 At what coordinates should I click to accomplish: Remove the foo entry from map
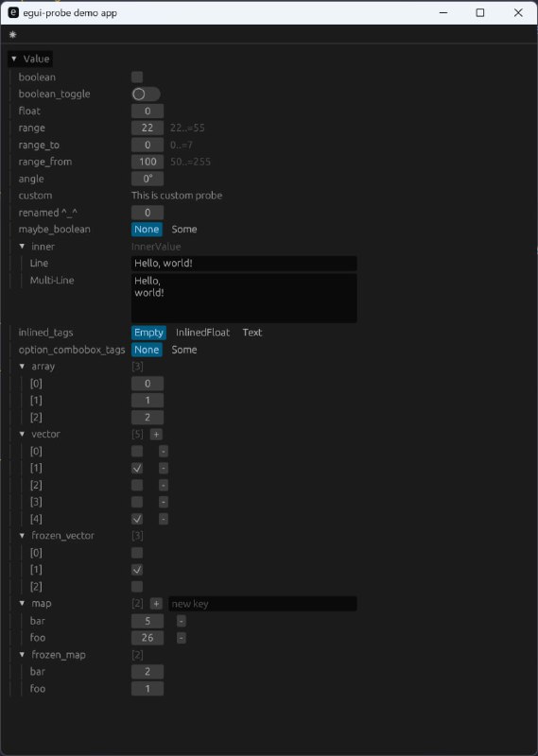[181, 638]
